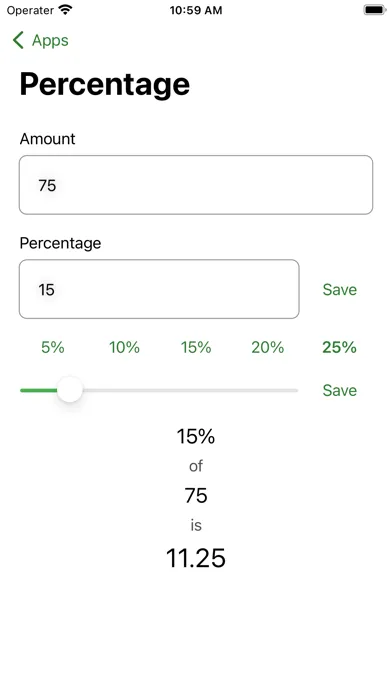Go back to the Apps list
The height and width of the screenshot is (696, 392).
click(40, 40)
